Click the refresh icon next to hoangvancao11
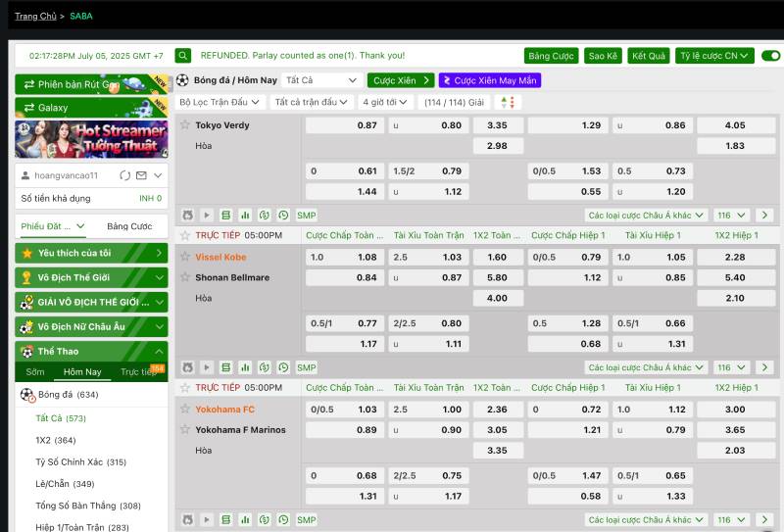The height and width of the screenshot is (532, 784). click(x=124, y=175)
